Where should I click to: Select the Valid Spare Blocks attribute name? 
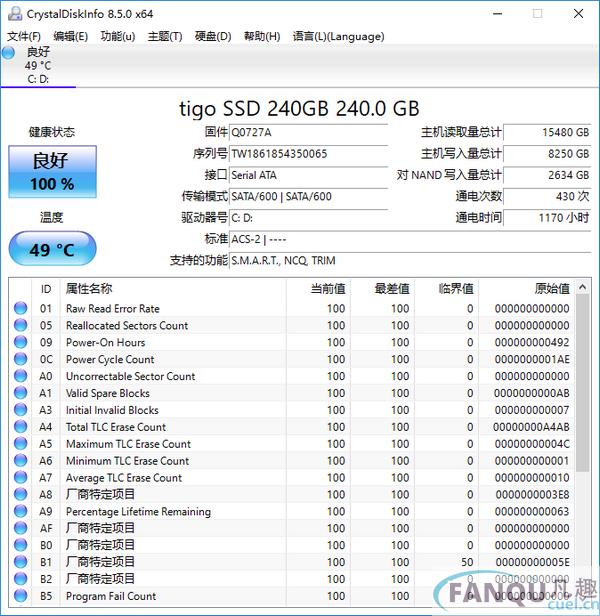tap(108, 393)
